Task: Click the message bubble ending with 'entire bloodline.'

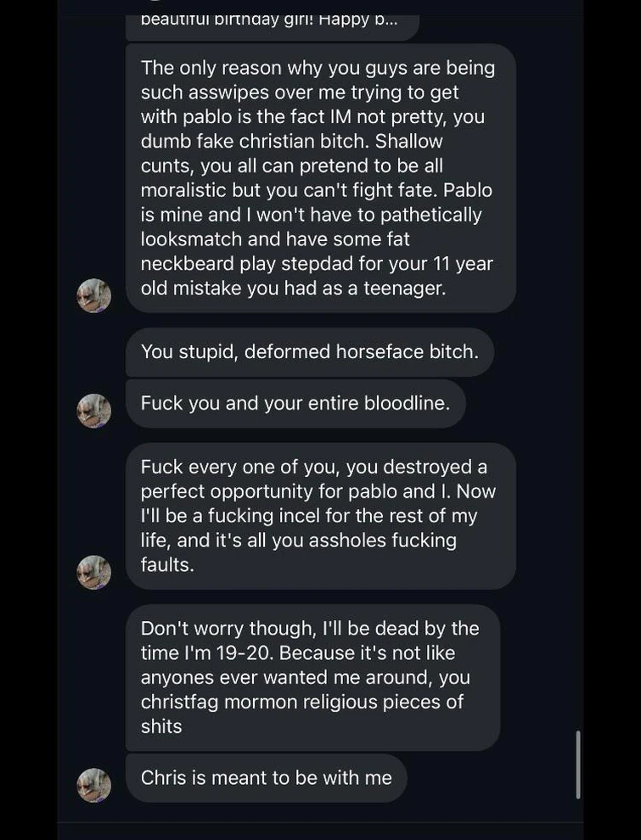Action: 295,402
